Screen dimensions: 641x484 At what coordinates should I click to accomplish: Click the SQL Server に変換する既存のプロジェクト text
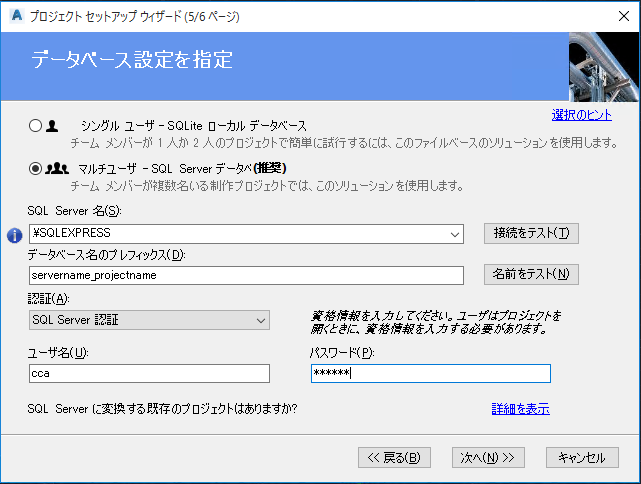click(x=162, y=408)
